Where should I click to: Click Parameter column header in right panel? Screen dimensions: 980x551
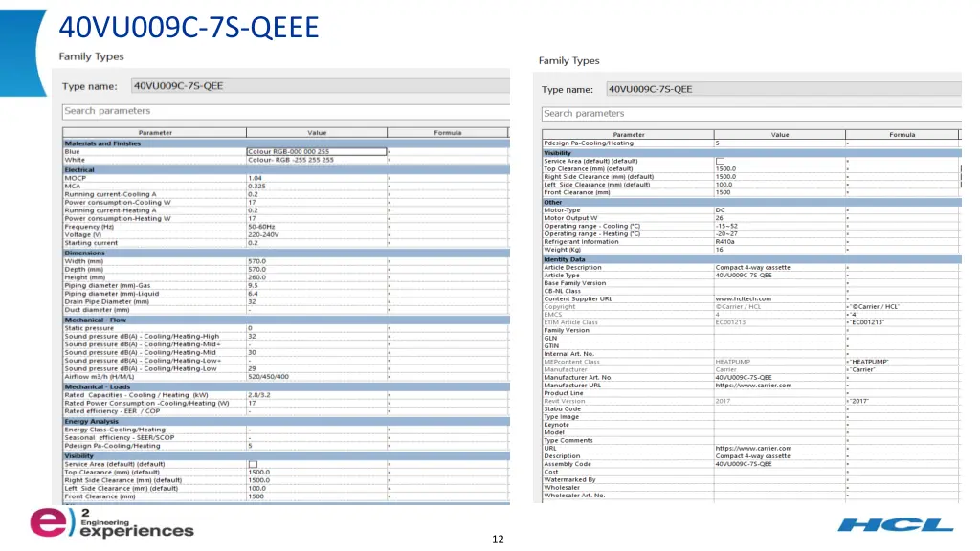tap(628, 134)
